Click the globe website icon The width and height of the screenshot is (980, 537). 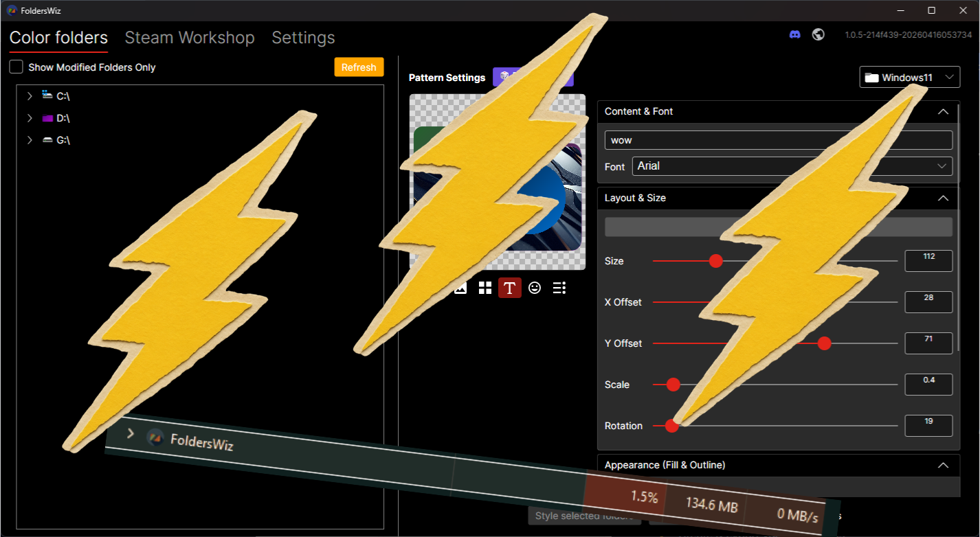coord(818,35)
